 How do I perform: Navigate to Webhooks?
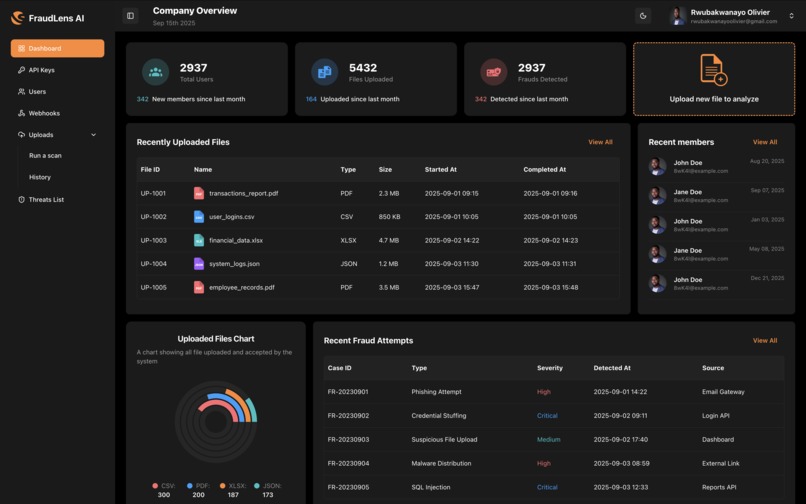coord(44,113)
